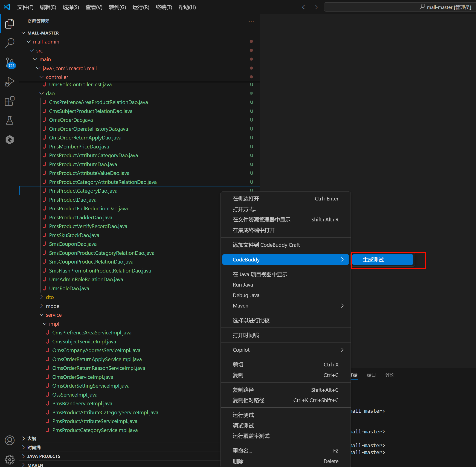This screenshot has width=476, height=467.
Task: Choose 选择以进行比较
Action: pos(285,320)
